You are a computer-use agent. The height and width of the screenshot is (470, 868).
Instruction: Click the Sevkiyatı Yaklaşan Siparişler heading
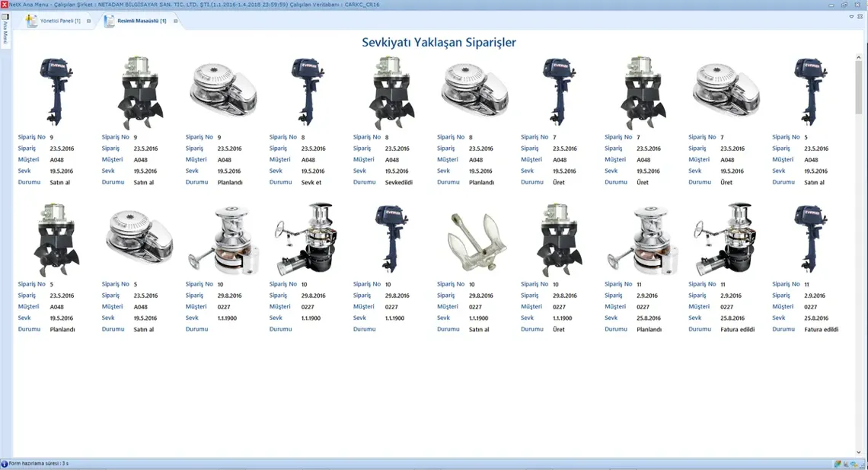(439, 43)
